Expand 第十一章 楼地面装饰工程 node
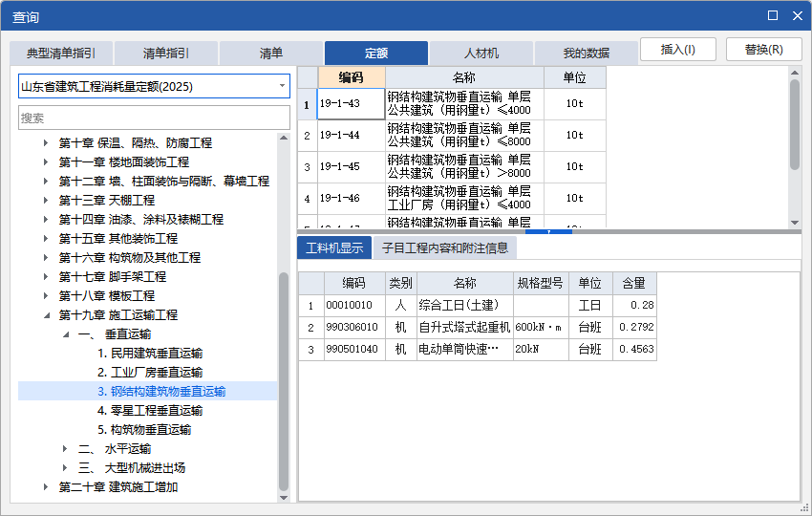 (46, 162)
